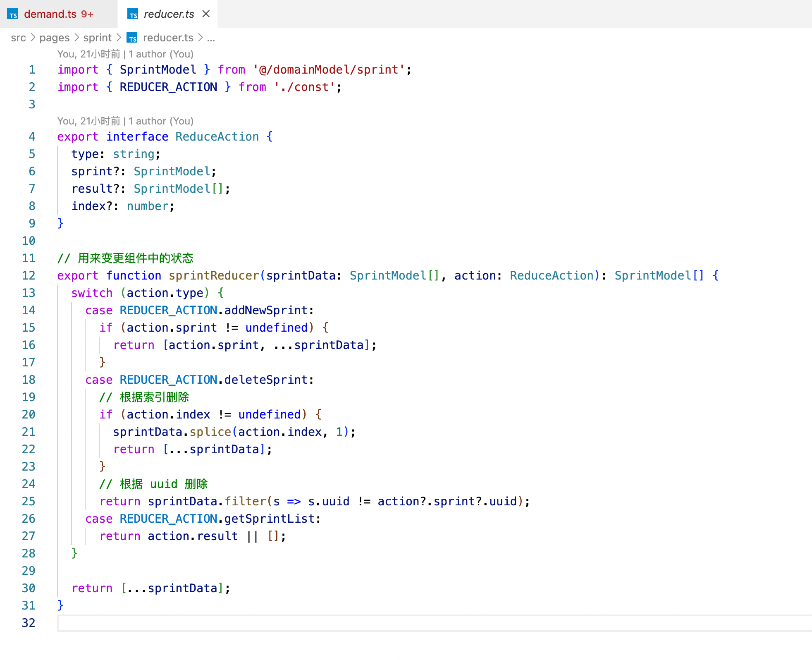Click 'splice' method call on line 21
The width and height of the screenshot is (812, 660).
210,432
